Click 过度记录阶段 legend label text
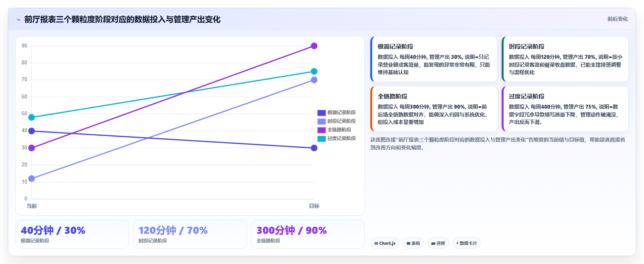Viewport: 644px width, 264px height. (342, 138)
